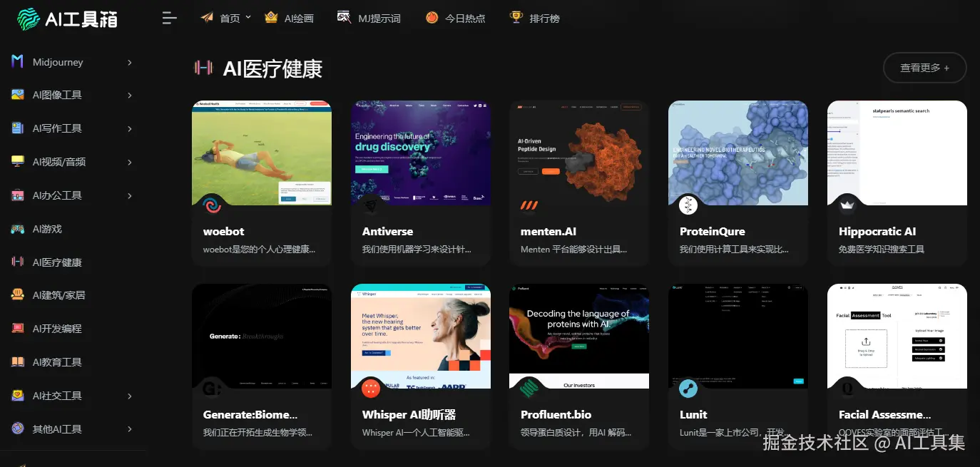Click the AI图像工具 picture icon

point(18,95)
